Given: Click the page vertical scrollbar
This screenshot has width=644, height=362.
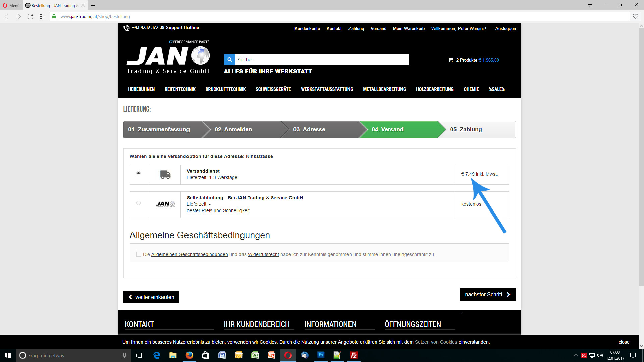Looking at the screenshot, I should [641, 158].
